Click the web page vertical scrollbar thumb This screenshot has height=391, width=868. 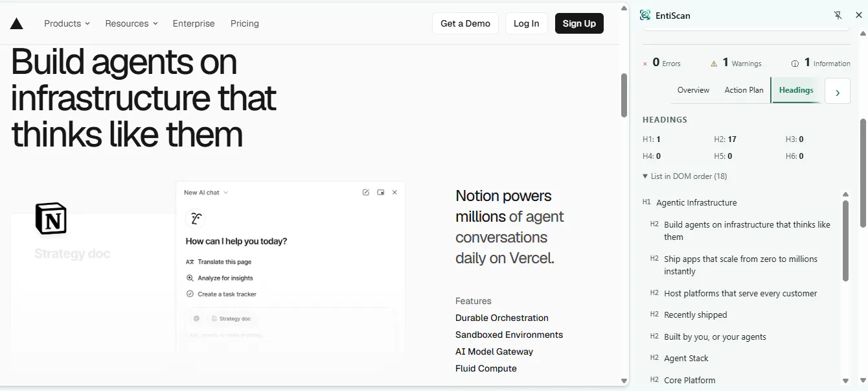pos(624,95)
